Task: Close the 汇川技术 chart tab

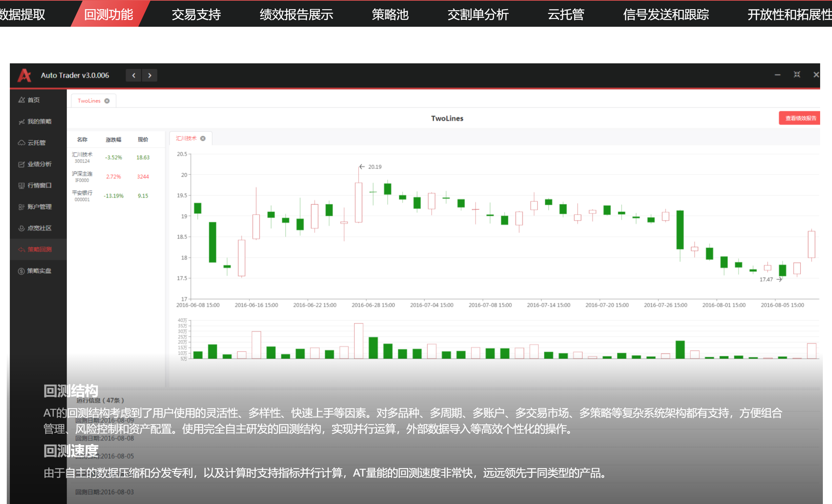Action: [x=203, y=138]
